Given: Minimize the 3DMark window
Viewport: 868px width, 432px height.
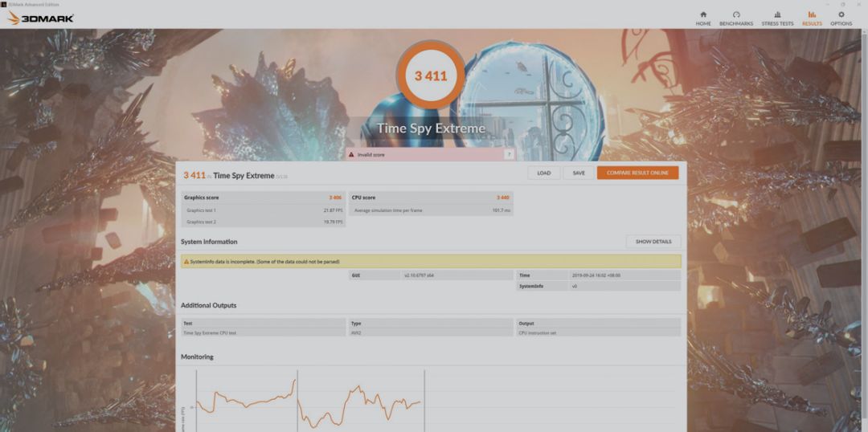Looking at the screenshot, I should point(826,4).
